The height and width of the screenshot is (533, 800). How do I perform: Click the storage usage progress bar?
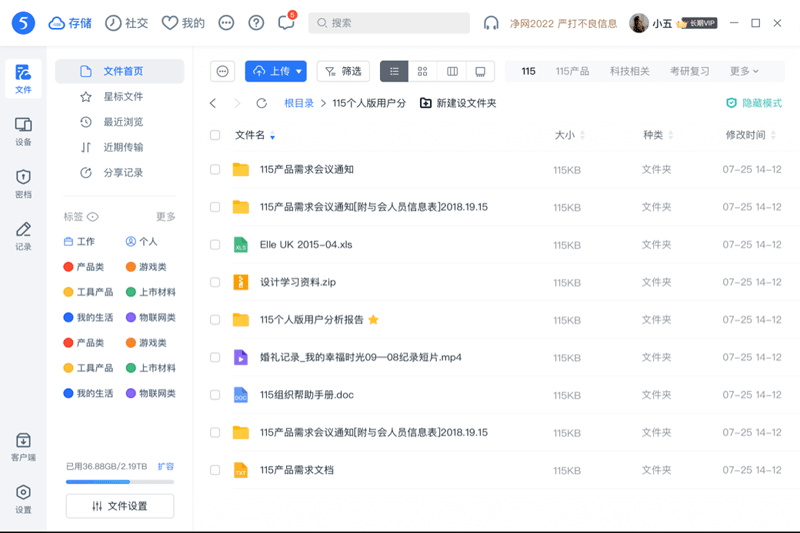[x=120, y=481]
